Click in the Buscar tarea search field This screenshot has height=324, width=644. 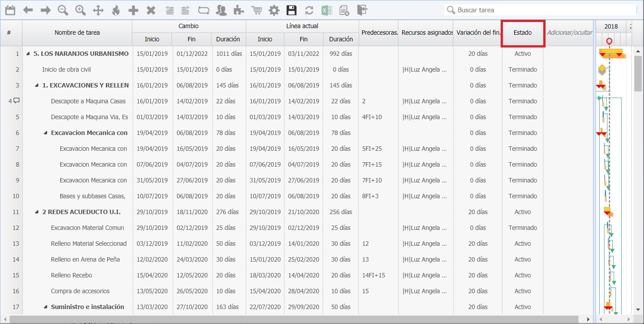point(541,10)
